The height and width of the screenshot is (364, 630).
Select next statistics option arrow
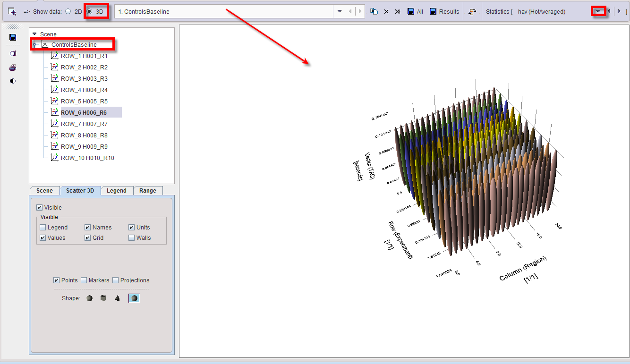[619, 11]
